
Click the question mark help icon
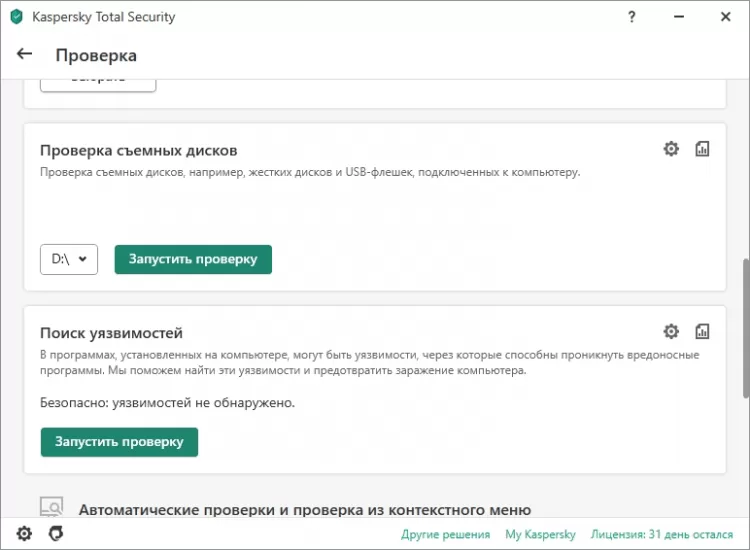click(x=631, y=17)
